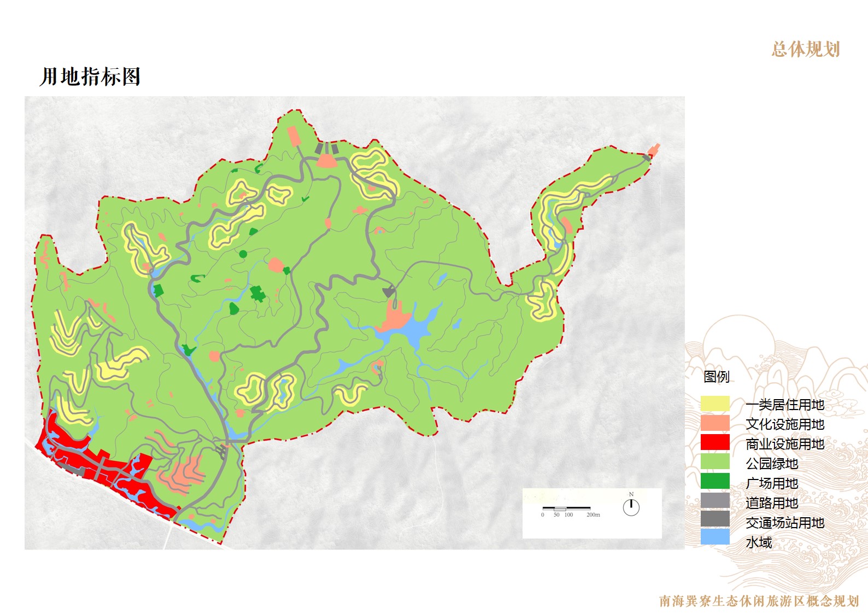
Task: Click the dark green 广场用地 legend swatch
Action: tap(715, 481)
